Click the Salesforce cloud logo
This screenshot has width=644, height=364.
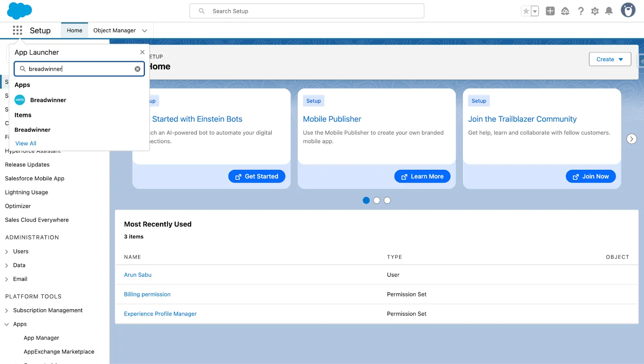[x=19, y=11]
